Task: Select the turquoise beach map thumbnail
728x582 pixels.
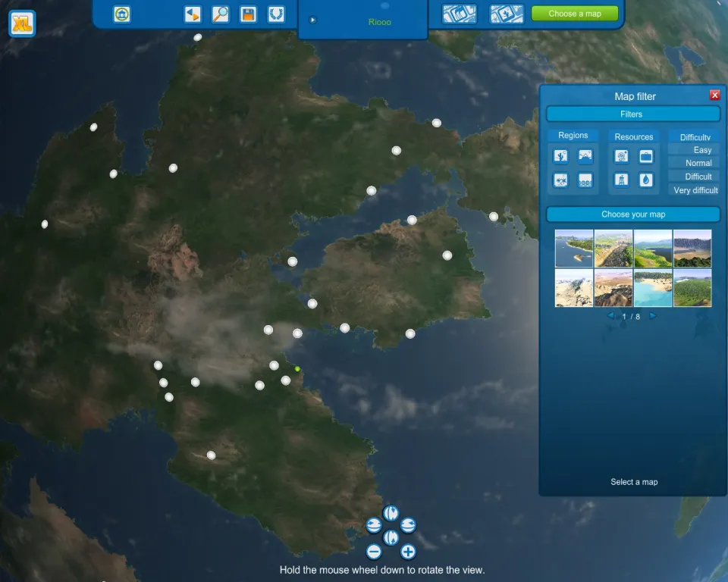Action: (653, 288)
